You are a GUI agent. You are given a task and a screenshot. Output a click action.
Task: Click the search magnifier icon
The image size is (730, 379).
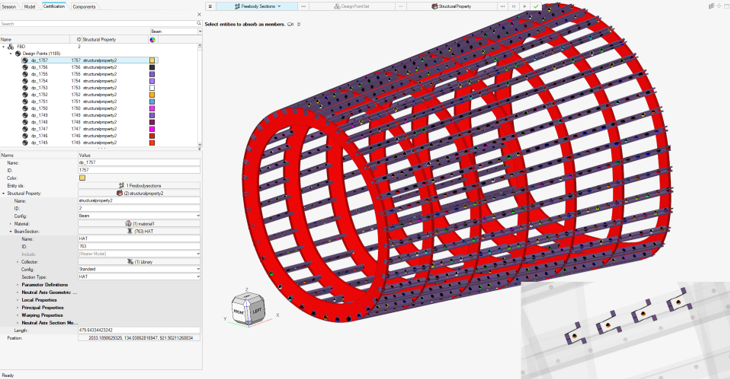click(199, 23)
